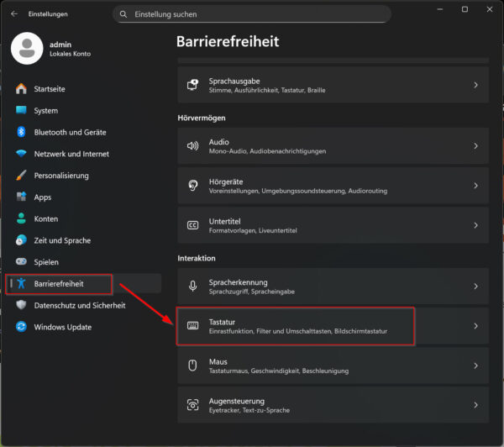Click the Maus mouse icon
Image resolution: width=504 pixels, height=447 pixels.
tap(192, 365)
